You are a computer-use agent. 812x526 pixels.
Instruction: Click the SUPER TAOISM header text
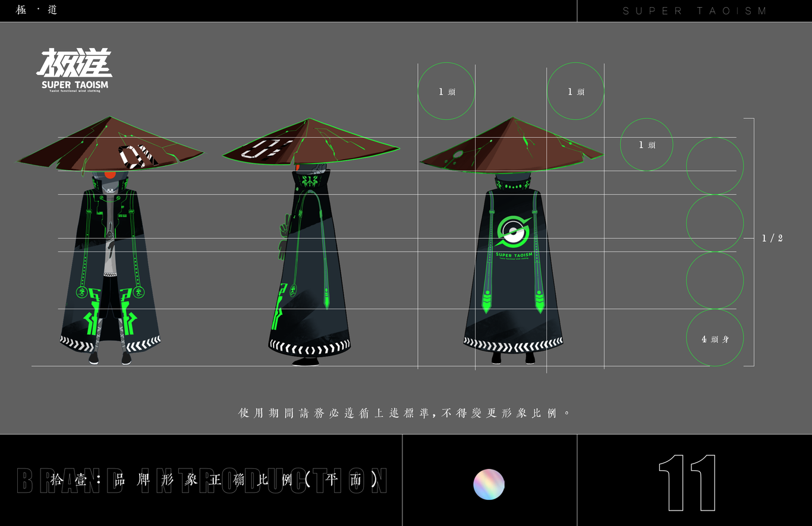(x=694, y=11)
